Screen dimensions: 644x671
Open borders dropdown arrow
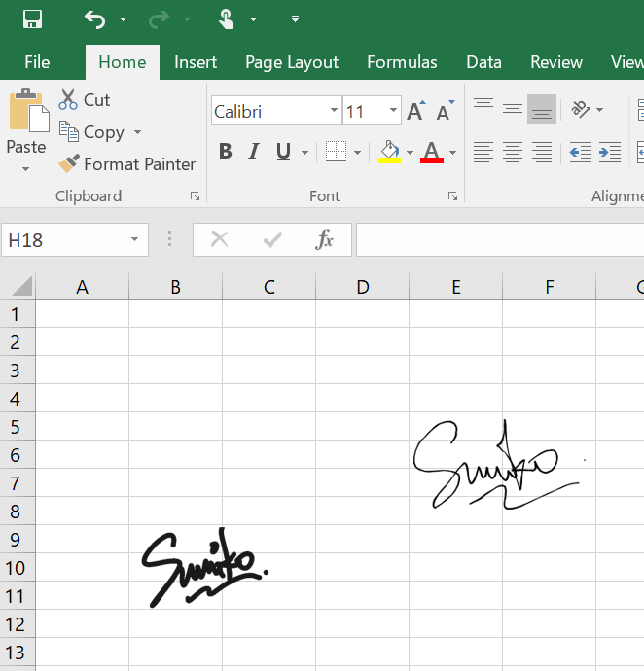click(x=358, y=153)
